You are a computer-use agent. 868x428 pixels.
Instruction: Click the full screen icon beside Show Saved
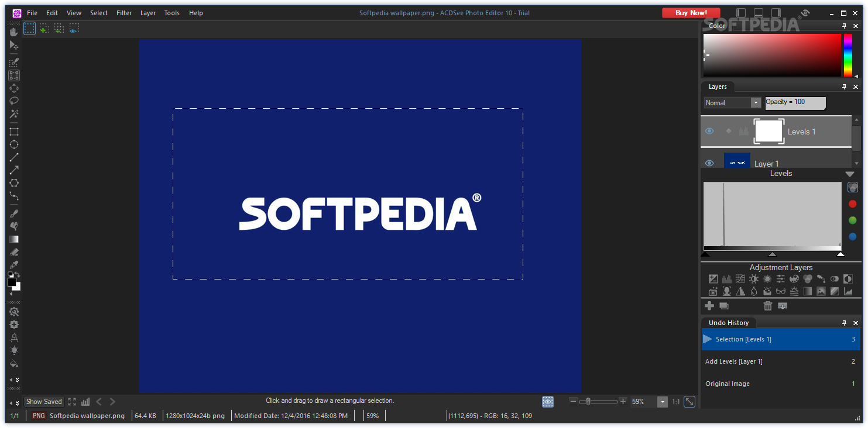(x=72, y=402)
